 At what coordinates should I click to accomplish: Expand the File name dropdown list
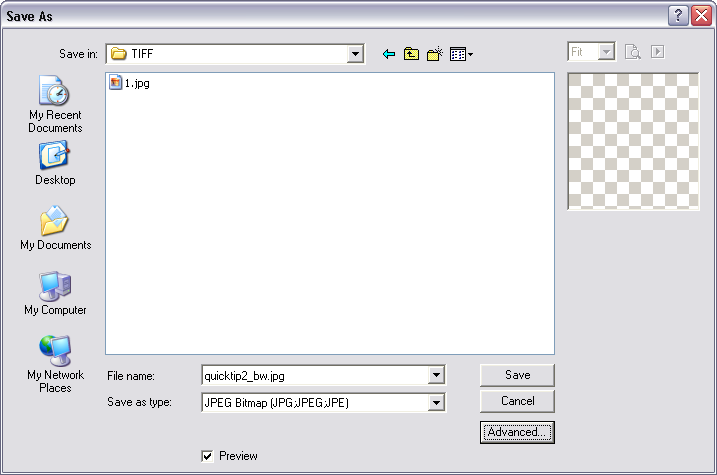(436, 376)
